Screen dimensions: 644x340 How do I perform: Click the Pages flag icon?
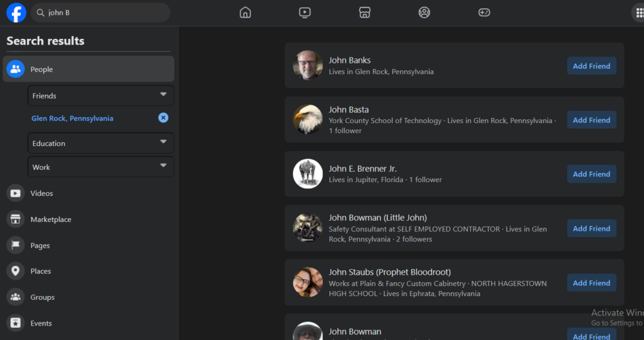point(16,245)
